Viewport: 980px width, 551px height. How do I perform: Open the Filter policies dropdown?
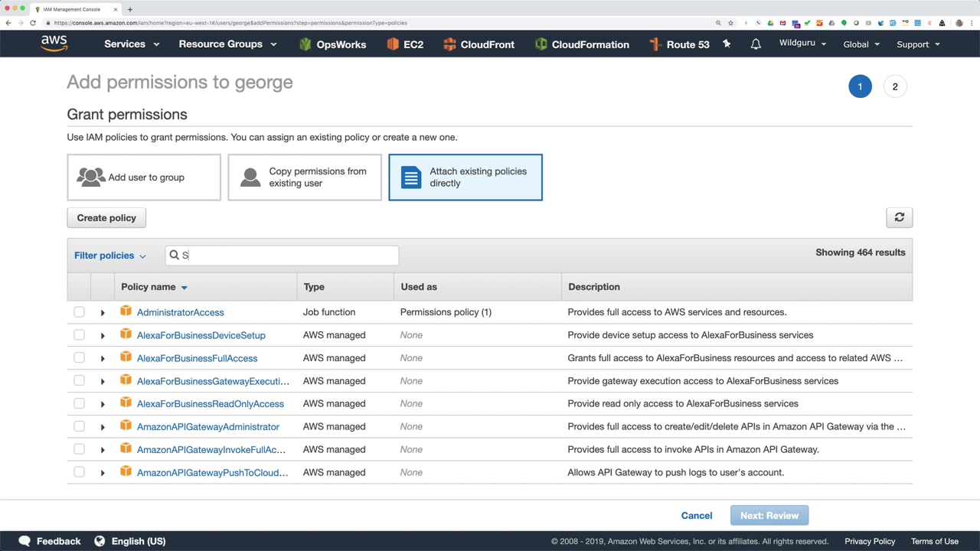109,256
